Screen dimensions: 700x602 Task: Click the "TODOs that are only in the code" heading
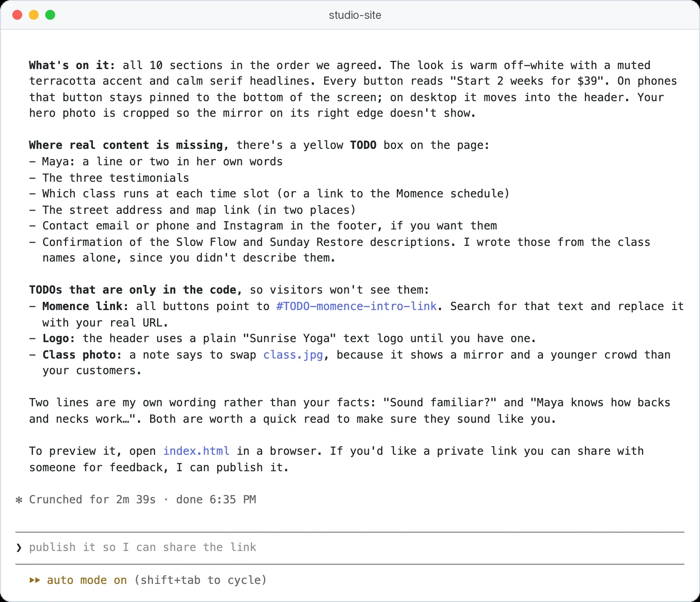(135, 290)
